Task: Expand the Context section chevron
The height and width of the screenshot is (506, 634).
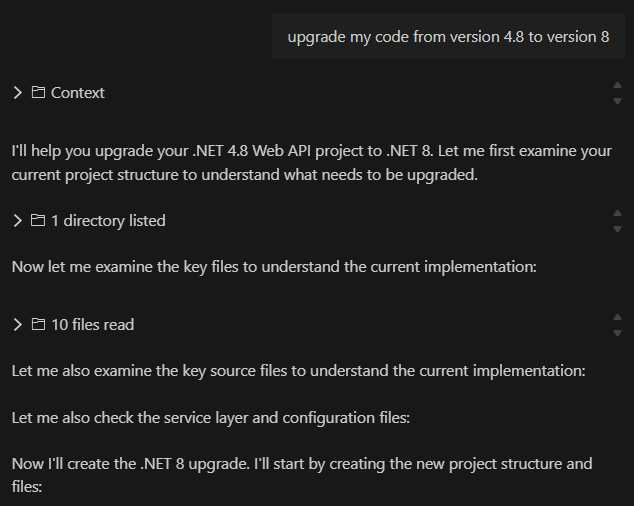Action: 17,93
